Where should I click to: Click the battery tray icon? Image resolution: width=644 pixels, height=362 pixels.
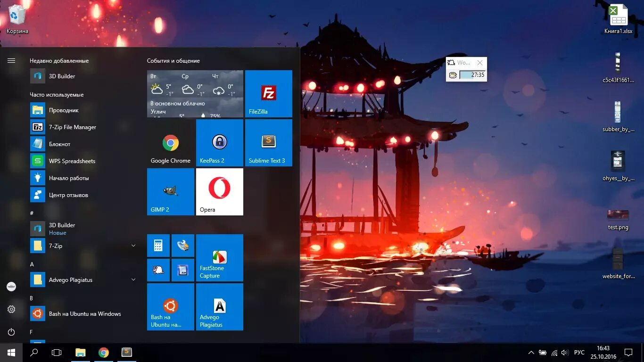coord(543,353)
